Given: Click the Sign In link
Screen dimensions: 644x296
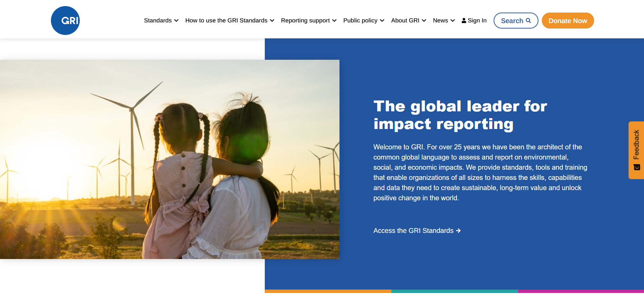Looking at the screenshot, I should [x=474, y=20].
